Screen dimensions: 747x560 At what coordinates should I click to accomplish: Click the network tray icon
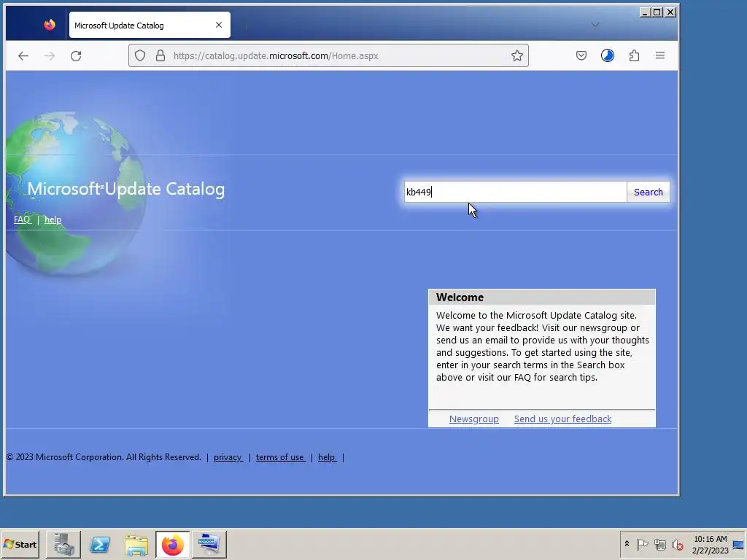coord(659,544)
